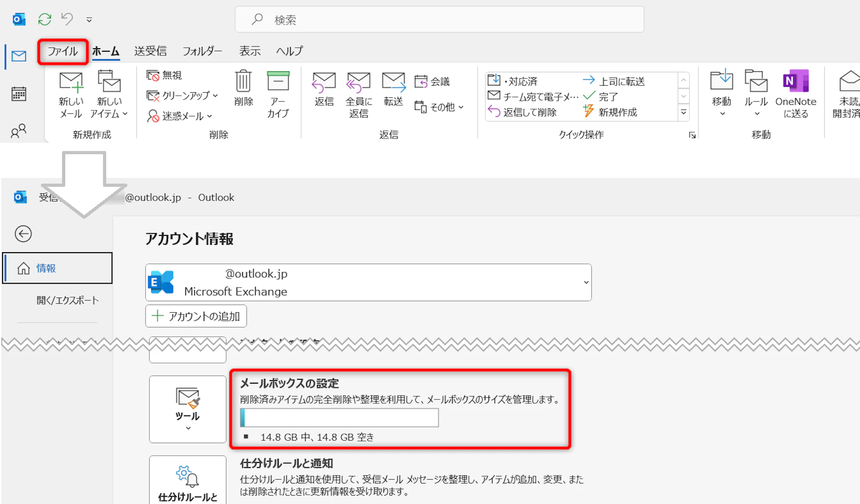Switch to the Send/Receive (送受信) tab
The height and width of the screenshot is (504, 860).
[x=150, y=51]
